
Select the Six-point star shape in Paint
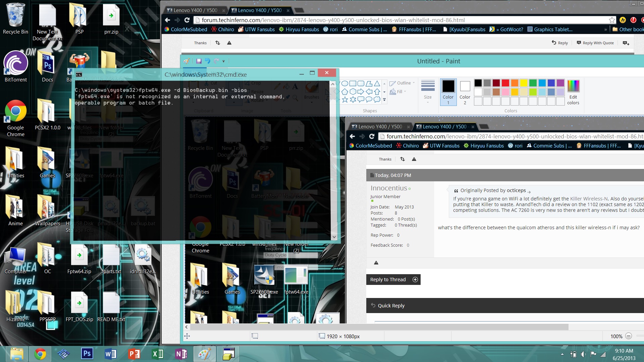[353, 100]
